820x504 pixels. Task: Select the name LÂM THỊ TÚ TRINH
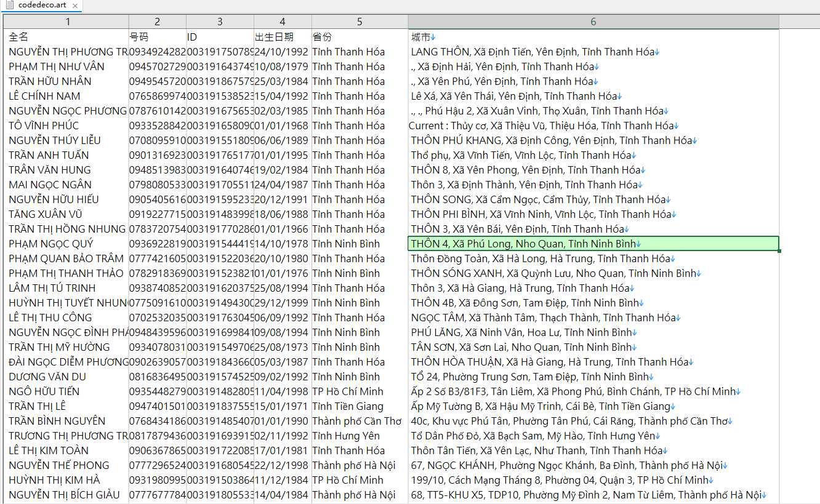52,288
